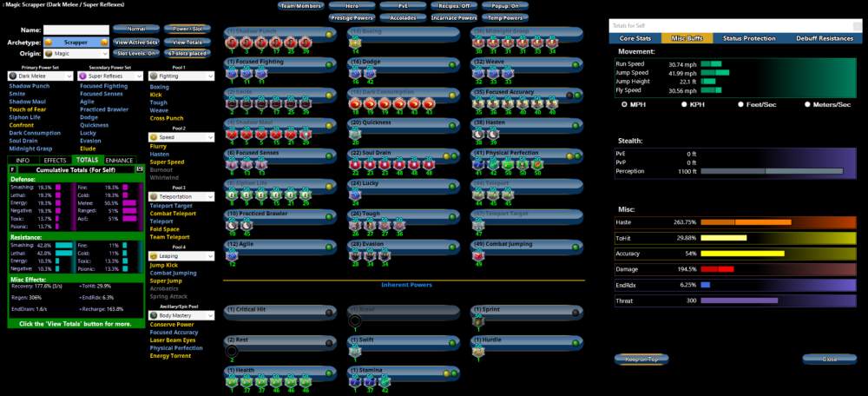The image size is (868, 396).
Task: Click the enhancement slot under Quickness
Action: pos(355,135)
